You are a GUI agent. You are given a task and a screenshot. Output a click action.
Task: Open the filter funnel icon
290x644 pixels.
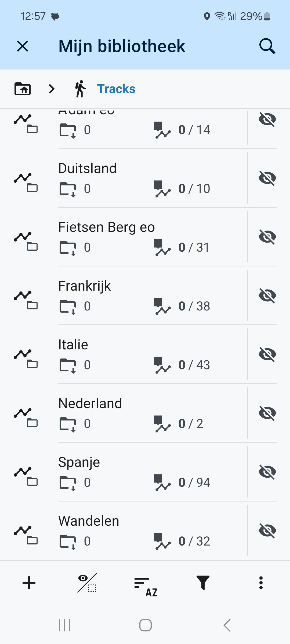203,583
